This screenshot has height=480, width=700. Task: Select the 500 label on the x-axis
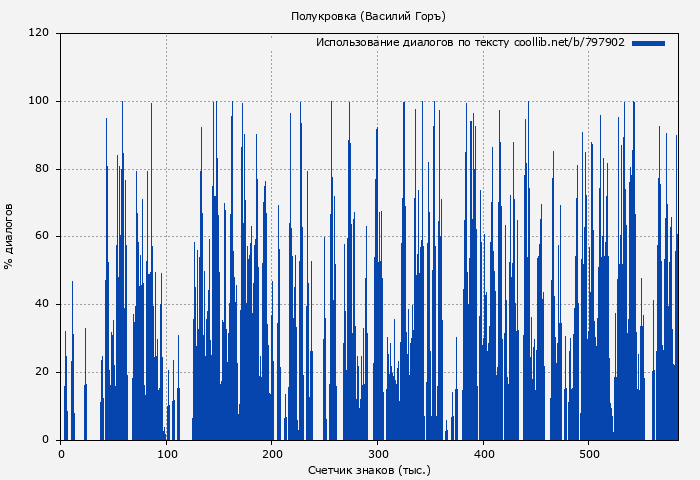click(x=588, y=453)
